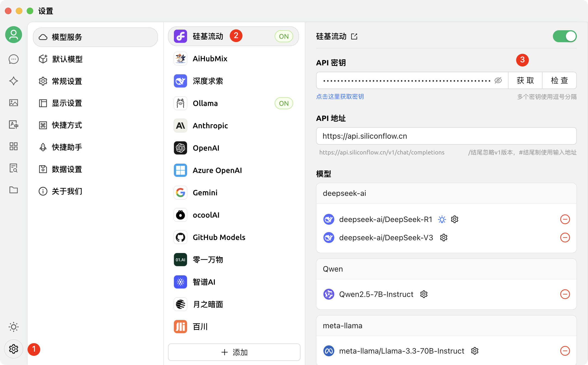Image resolution: width=588 pixels, height=365 pixels.
Task: Enable the top-right 硅基流动 master toggle
Action: pyautogui.click(x=565, y=36)
